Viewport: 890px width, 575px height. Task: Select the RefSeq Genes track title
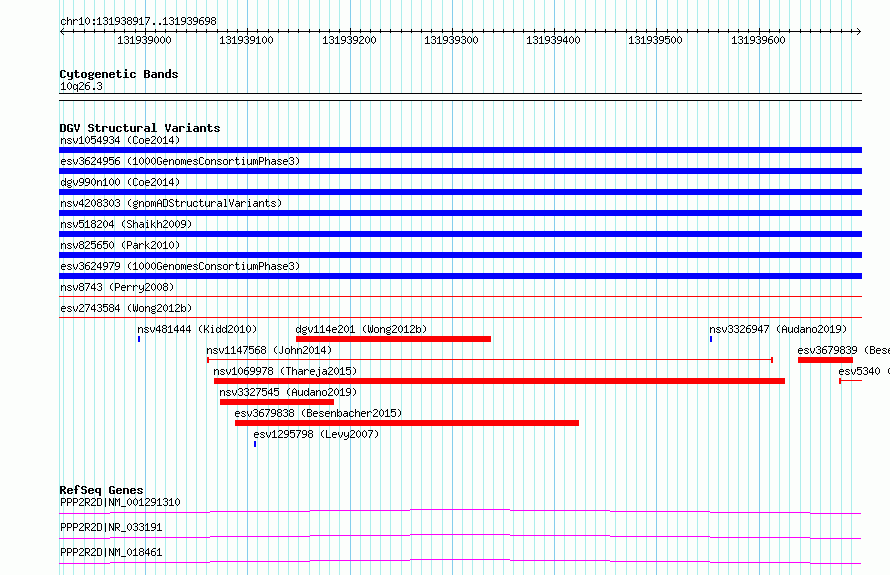(x=102, y=490)
